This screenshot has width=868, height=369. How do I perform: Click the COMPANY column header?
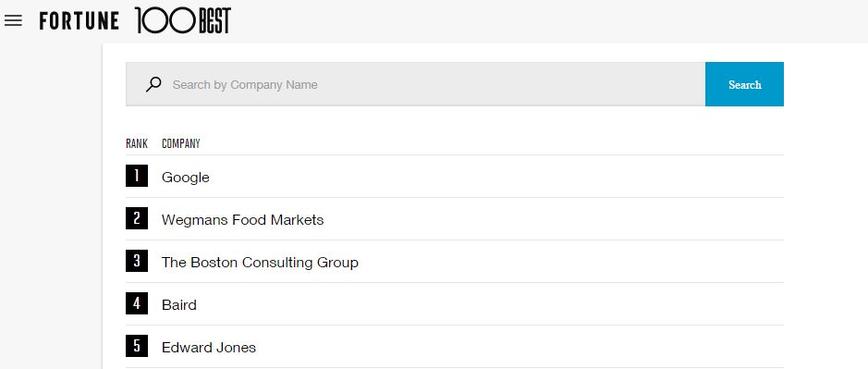click(x=180, y=143)
